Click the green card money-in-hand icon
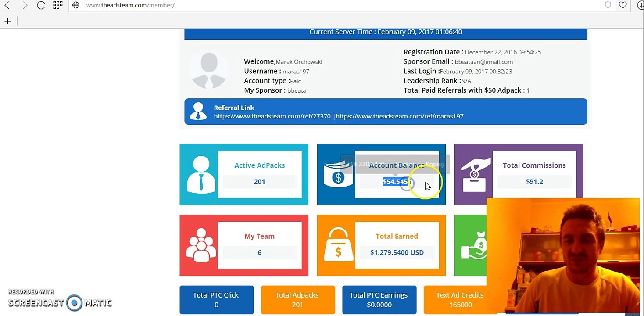This screenshot has height=316, width=644. pyautogui.click(x=474, y=245)
